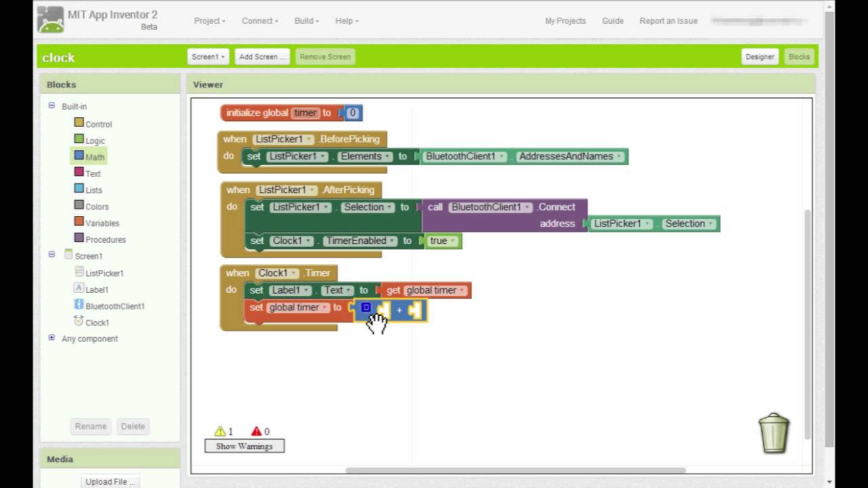This screenshot has width=868, height=488.
Task: Open the Screen1 dropdown button
Action: pos(208,57)
